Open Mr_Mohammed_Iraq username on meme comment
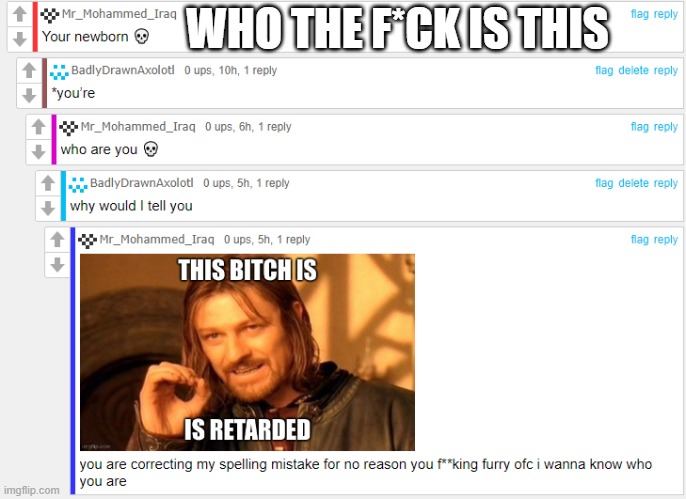This screenshot has height=499, width=686. pos(157,239)
